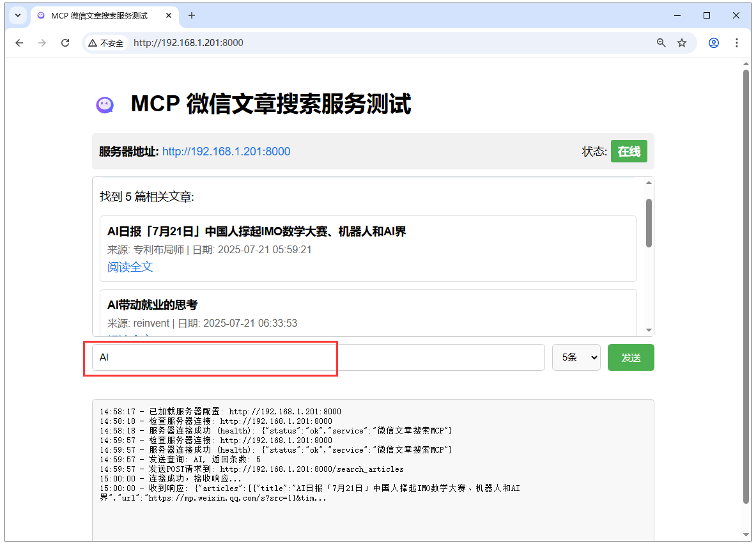Viewport: 756px width, 546px height.
Task: Open Chrome three-dot menu
Action: 736,43
